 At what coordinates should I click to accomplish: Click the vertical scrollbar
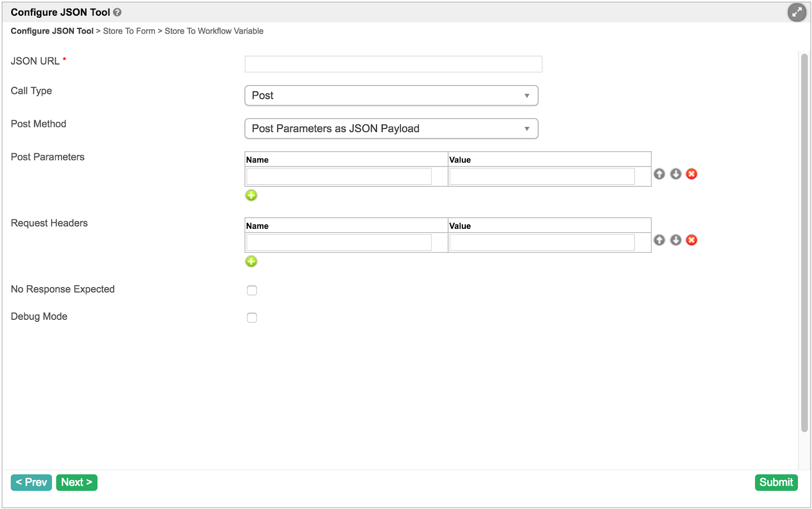tap(804, 243)
